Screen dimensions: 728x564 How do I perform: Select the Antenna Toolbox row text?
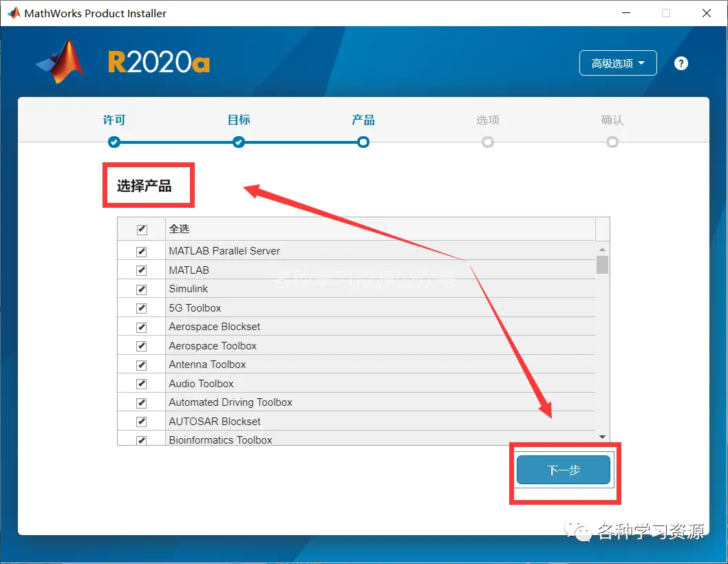pos(207,365)
